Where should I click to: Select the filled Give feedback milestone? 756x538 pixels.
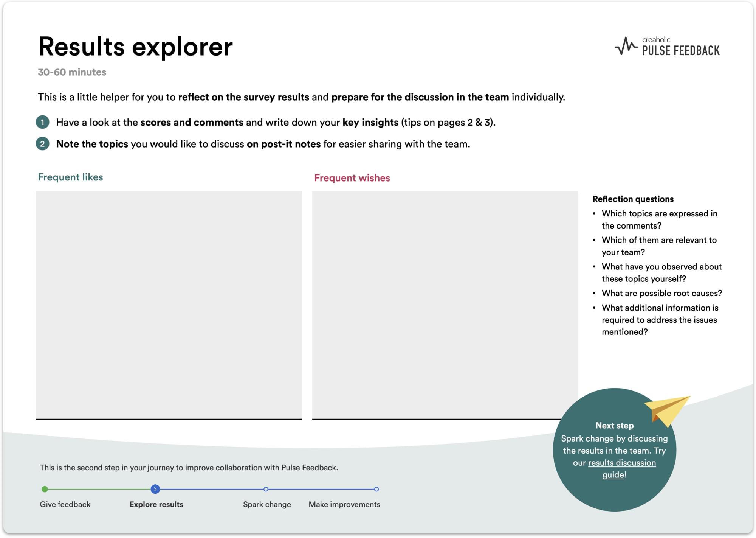(45, 489)
